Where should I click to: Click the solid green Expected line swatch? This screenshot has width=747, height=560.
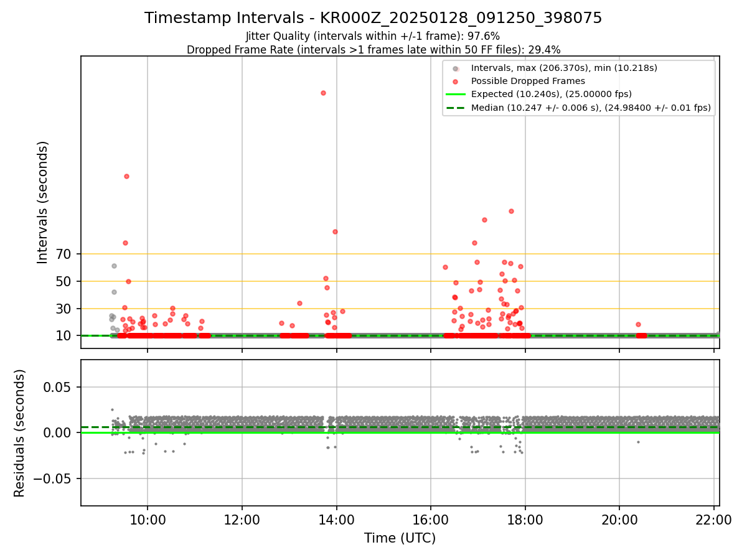point(456,95)
